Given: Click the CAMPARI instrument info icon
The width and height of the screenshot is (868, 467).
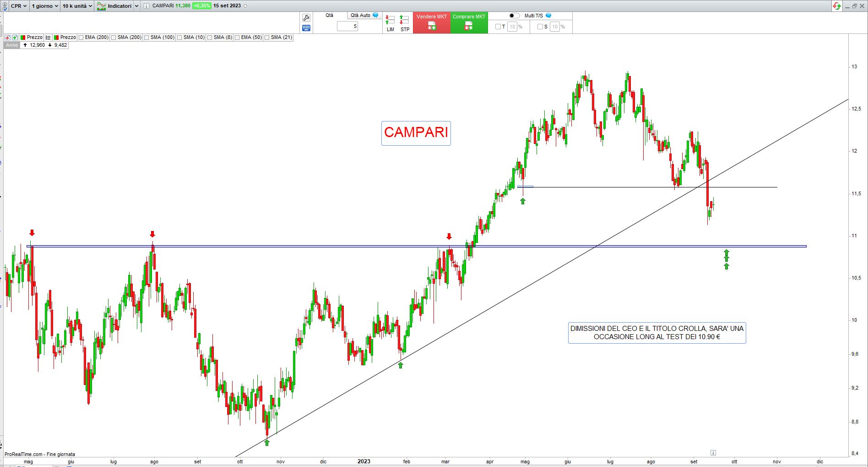Looking at the screenshot, I should (146, 6).
